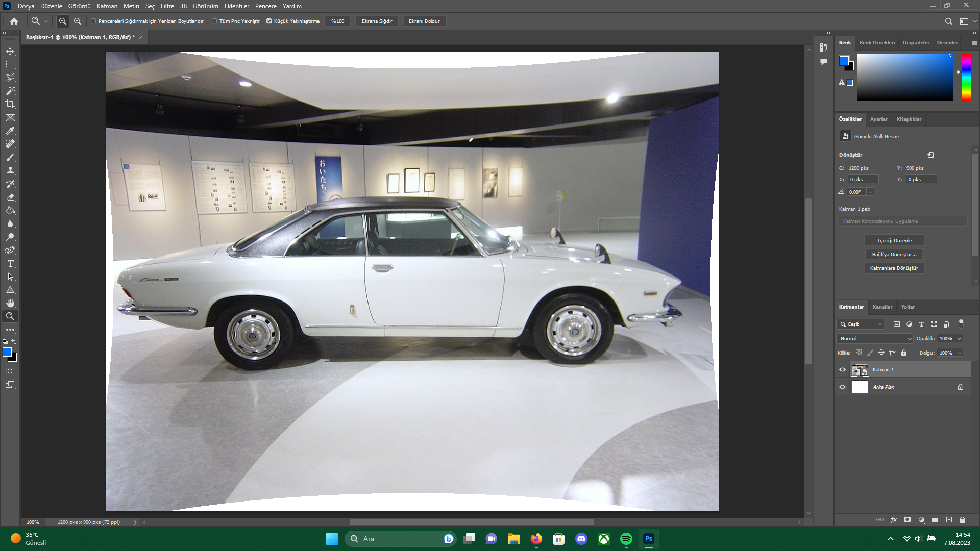Click the rainbow hue slider strip

coord(966,77)
